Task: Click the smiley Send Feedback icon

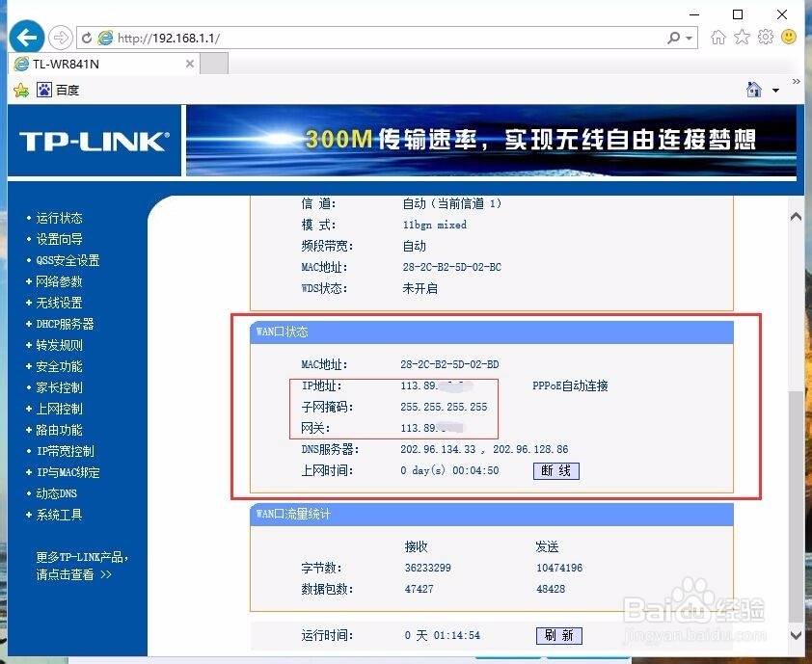Action: 788,36
